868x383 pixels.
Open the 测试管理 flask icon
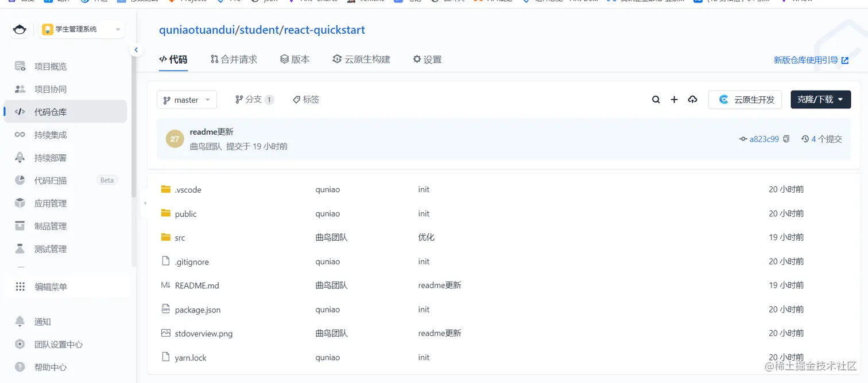coord(20,249)
